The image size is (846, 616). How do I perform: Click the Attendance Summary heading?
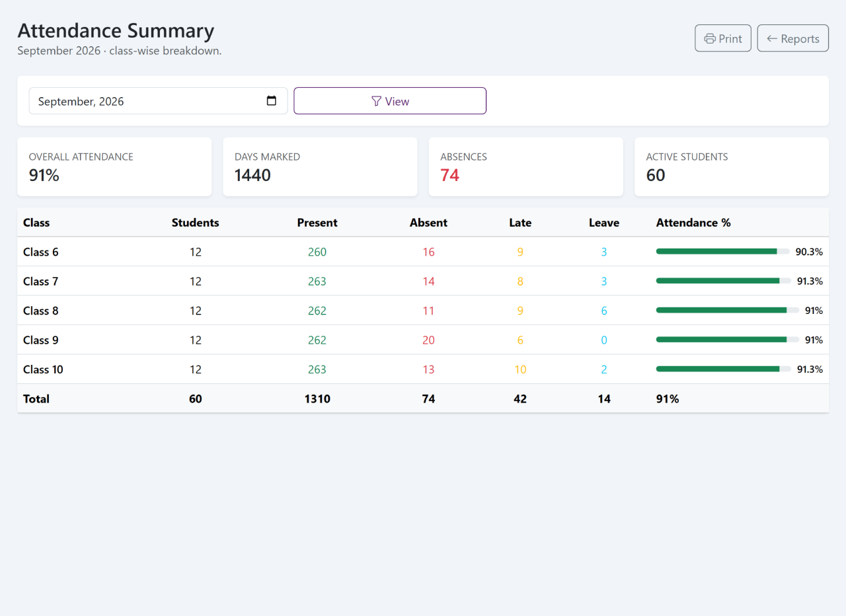point(116,30)
